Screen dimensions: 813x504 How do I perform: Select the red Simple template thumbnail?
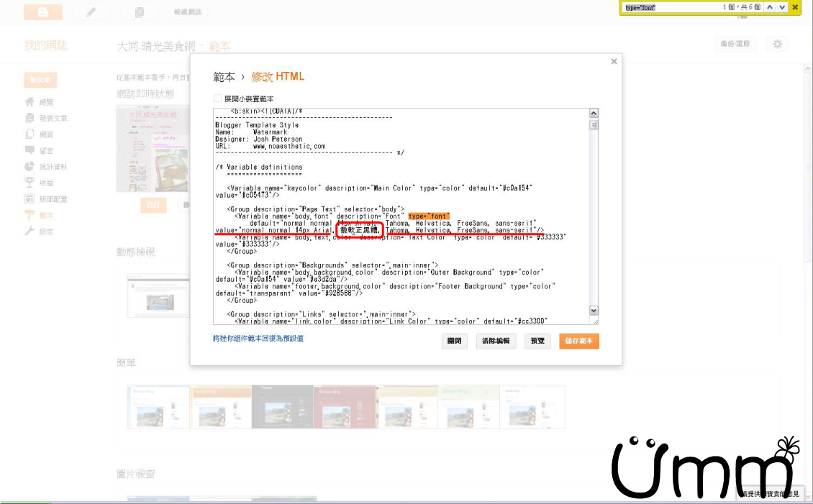coord(345,407)
